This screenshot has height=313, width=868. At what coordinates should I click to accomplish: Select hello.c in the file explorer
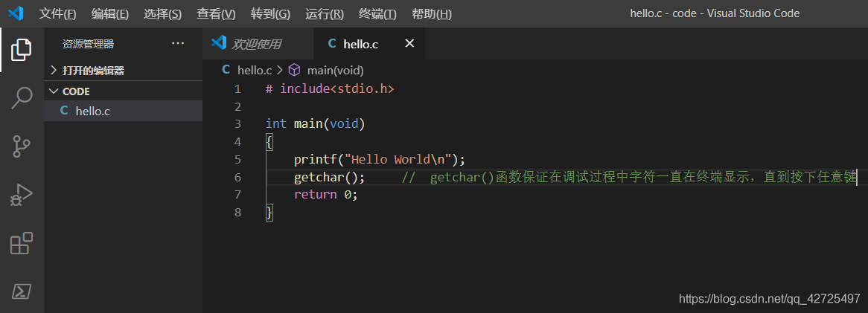[92, 111]
